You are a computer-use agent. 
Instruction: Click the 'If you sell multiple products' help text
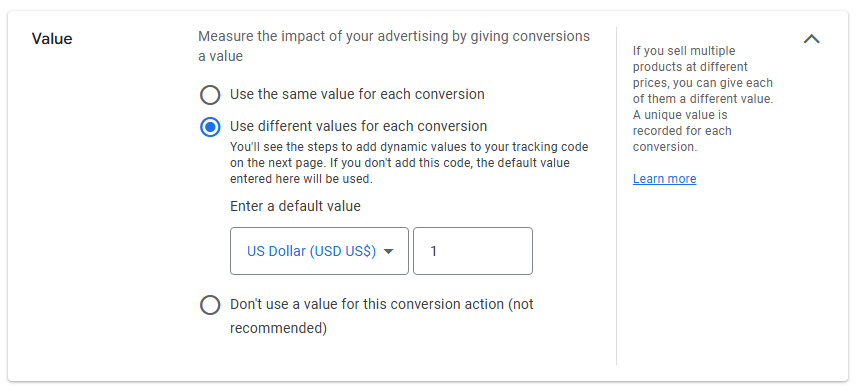pyautogui.click(x=703, y=75)
